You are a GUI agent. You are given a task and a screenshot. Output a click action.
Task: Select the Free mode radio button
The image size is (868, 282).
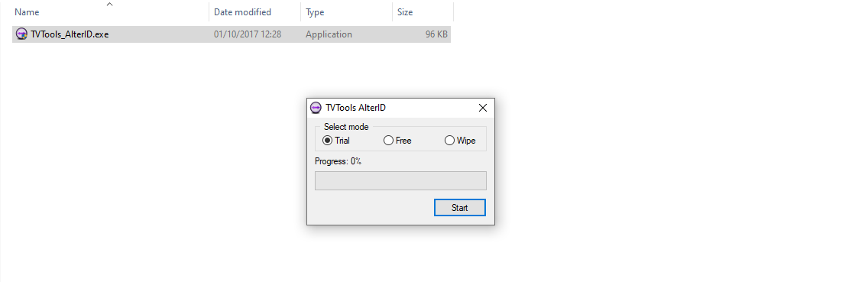[x=389, y=141]
